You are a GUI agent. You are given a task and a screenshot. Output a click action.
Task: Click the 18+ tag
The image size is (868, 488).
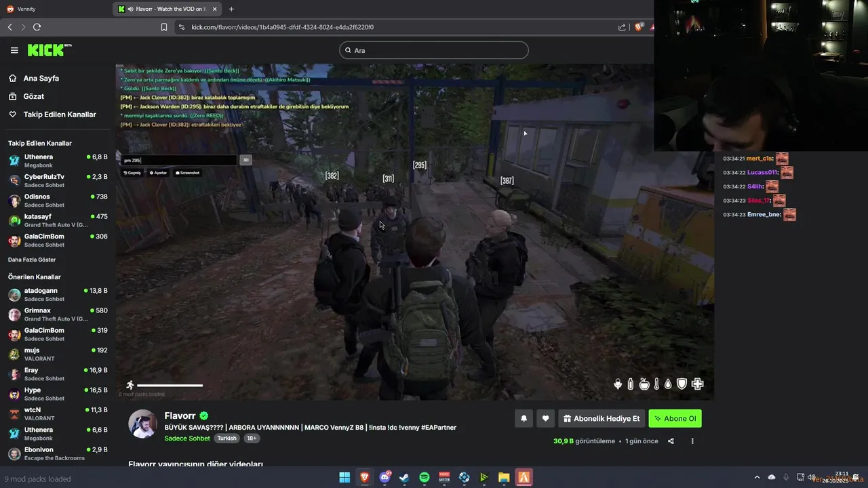pos(251,439)
